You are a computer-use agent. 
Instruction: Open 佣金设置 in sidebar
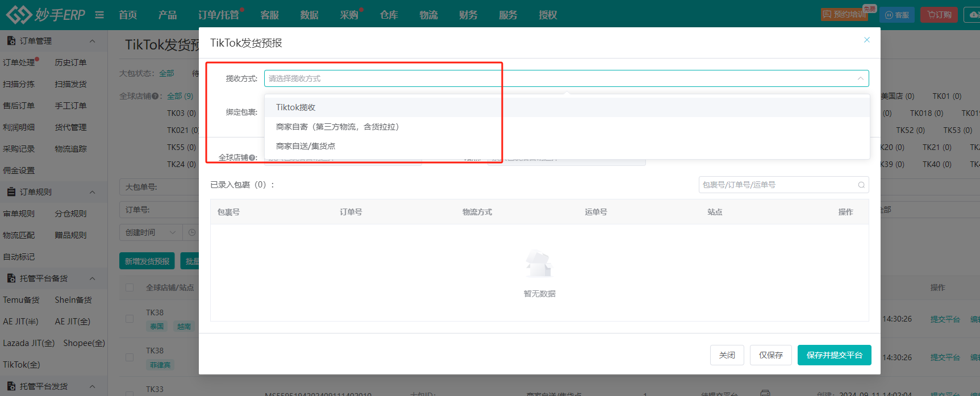[19, 170]
